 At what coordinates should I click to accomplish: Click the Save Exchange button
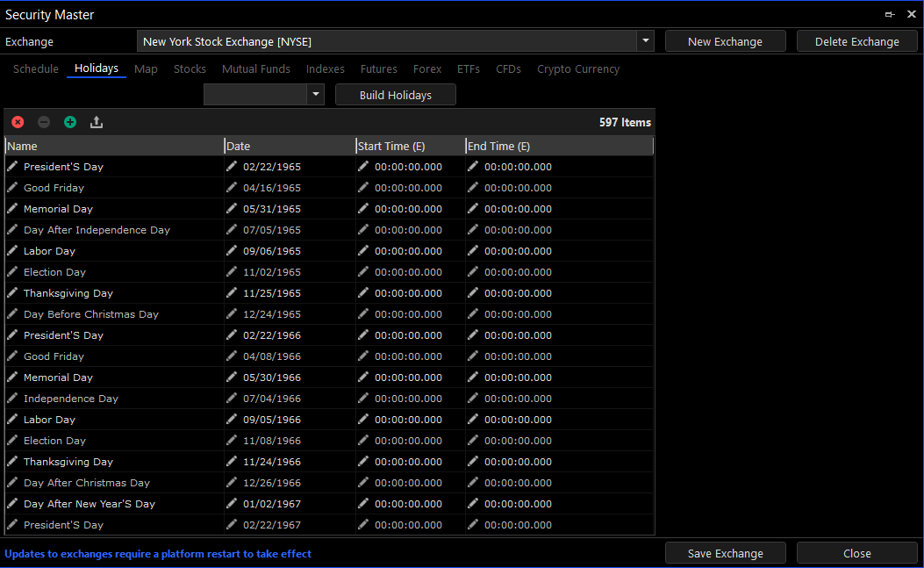[x=725, y=553]
